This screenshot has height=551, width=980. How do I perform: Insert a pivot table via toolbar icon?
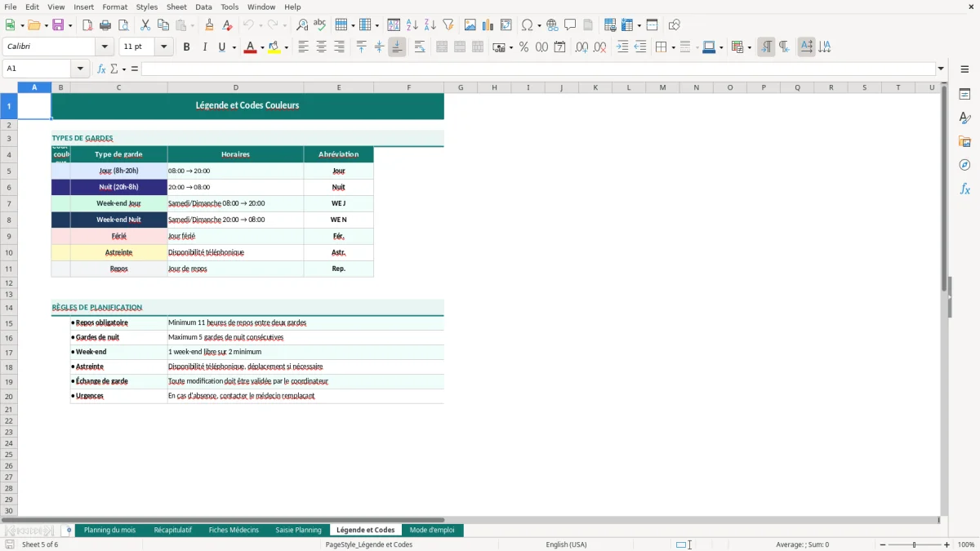pyautogui.click(x=506, y=25)
